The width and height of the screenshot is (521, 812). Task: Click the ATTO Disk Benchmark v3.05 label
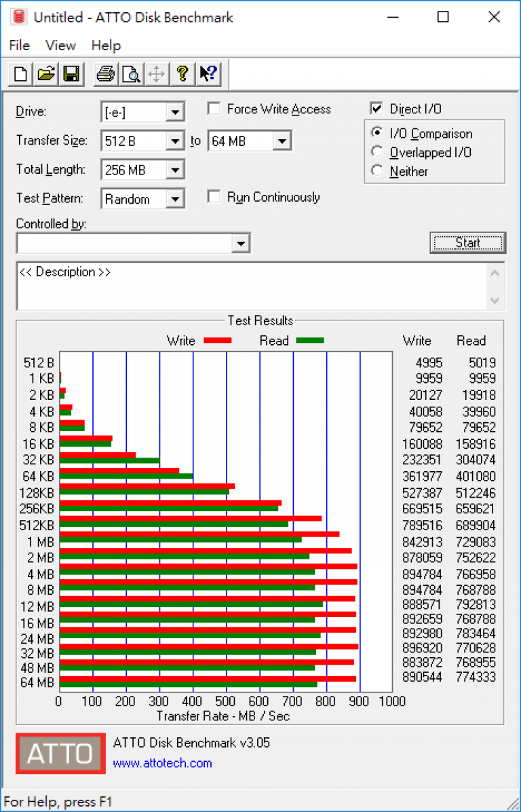pos(191,743)
